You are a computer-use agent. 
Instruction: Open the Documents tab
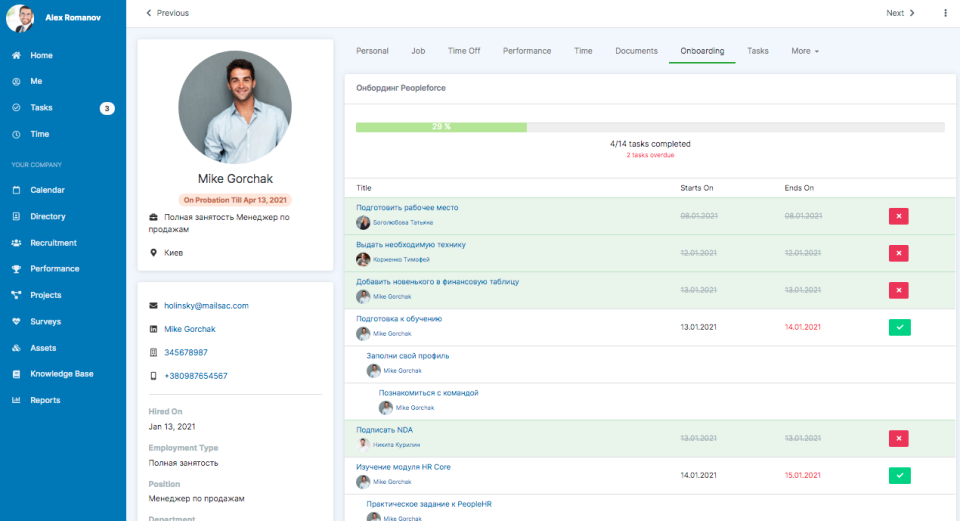pyautogui.click(x=636, y=51)
